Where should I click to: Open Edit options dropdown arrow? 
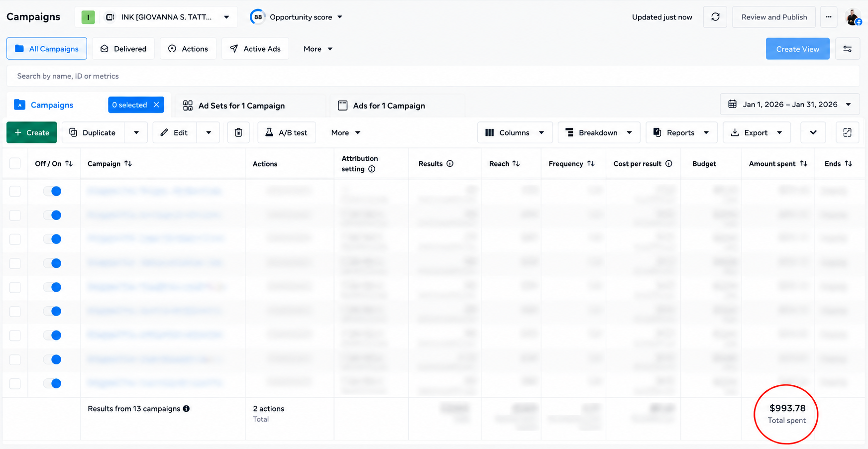[x=209, y=132]
